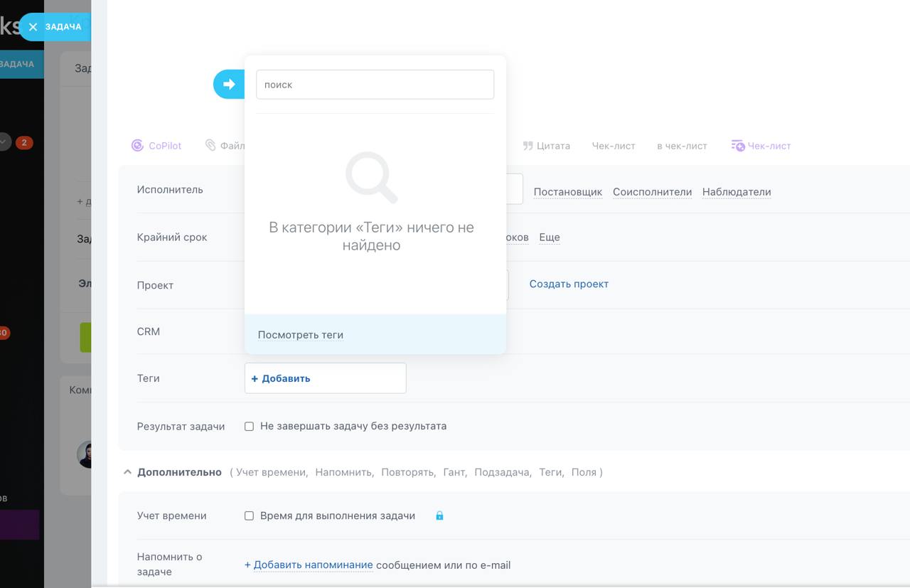Click Подзадача in the Дополнительно header list

pos(503,472)
